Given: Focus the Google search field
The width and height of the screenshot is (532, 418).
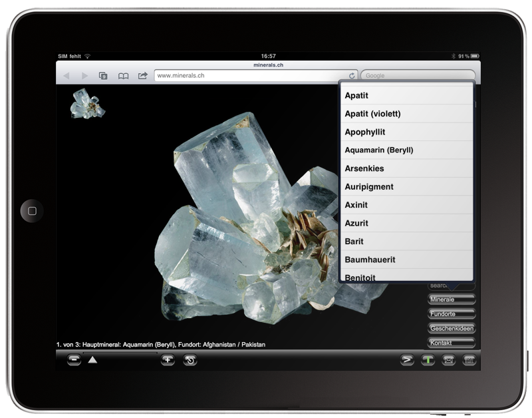Looking at the screenshot, I should point(418,75).
